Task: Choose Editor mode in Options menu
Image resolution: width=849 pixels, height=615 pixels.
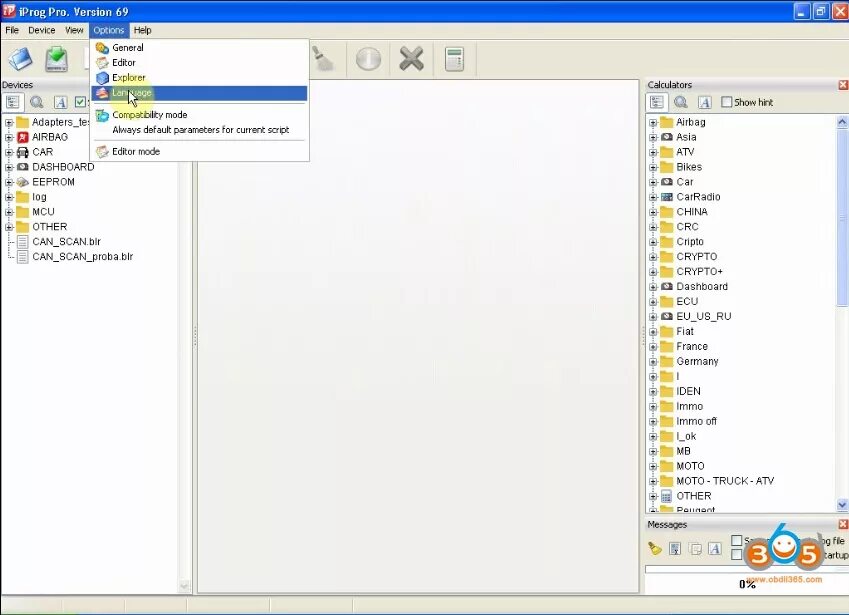Action: point(199,152)
